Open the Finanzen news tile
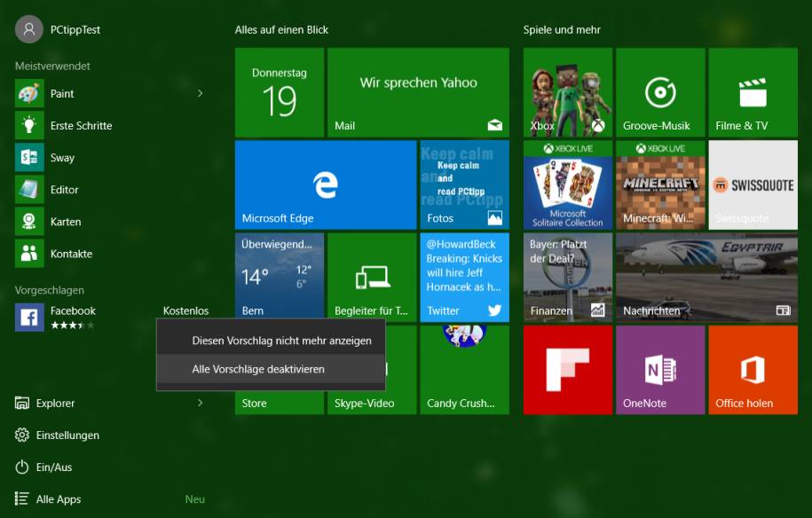This screenshot has width=812, height=518. [568, 278]
